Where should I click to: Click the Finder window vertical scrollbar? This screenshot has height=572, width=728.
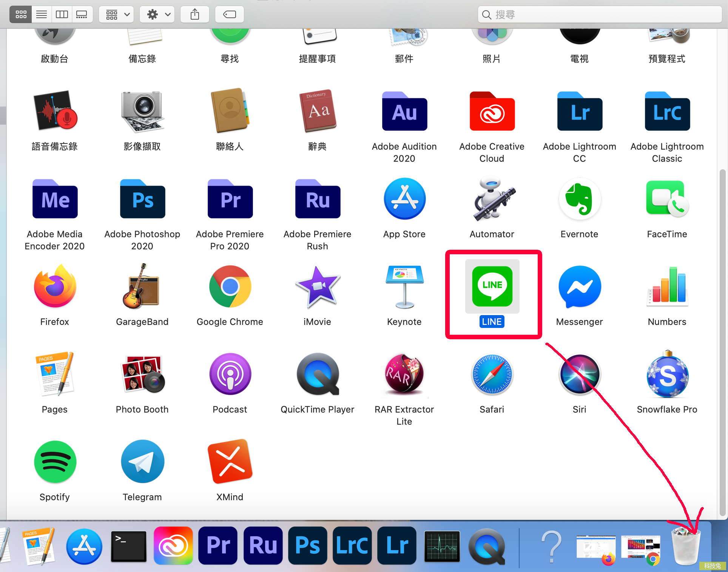(723, 342)
